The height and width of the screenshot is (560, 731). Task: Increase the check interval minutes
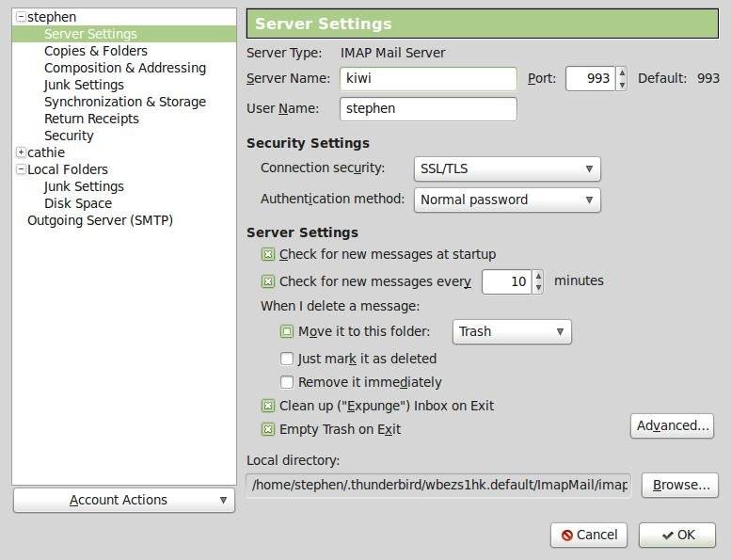(538, 276)
